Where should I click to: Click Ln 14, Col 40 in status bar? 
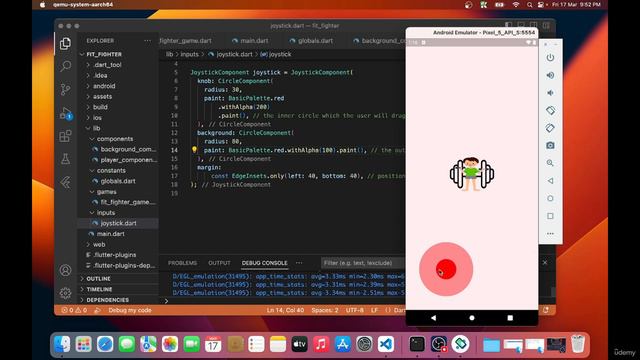(285, 310)
